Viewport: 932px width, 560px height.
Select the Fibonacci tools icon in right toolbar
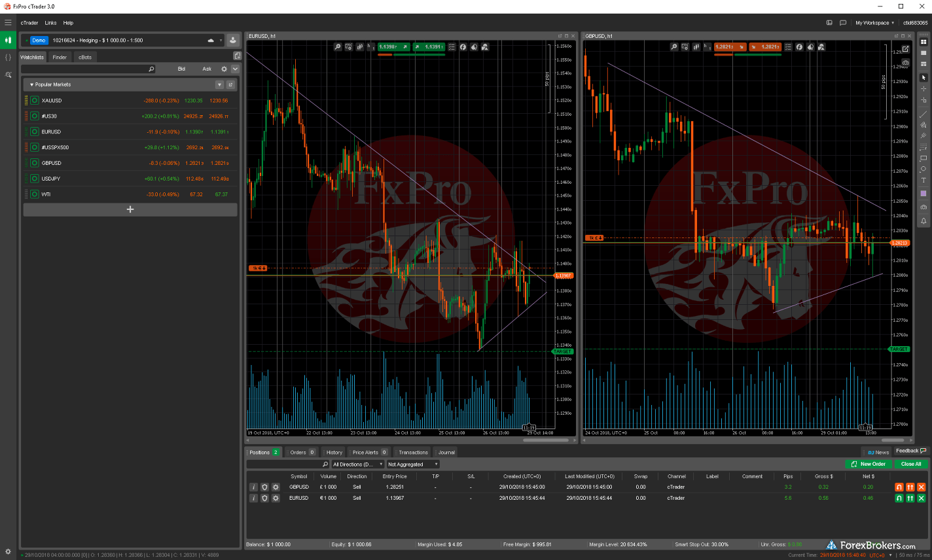pyautogui.click(x=923, y=147)
